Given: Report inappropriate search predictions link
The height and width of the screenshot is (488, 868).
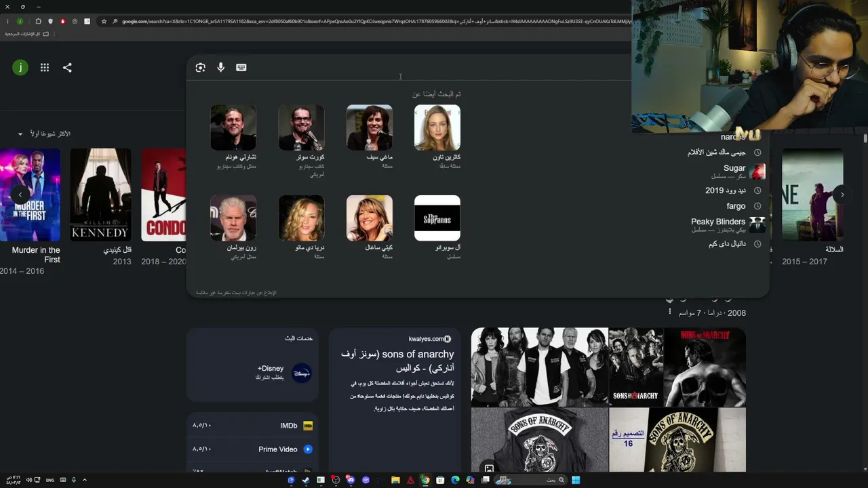Looking at the screenshot, I should [x=236, y=293].
